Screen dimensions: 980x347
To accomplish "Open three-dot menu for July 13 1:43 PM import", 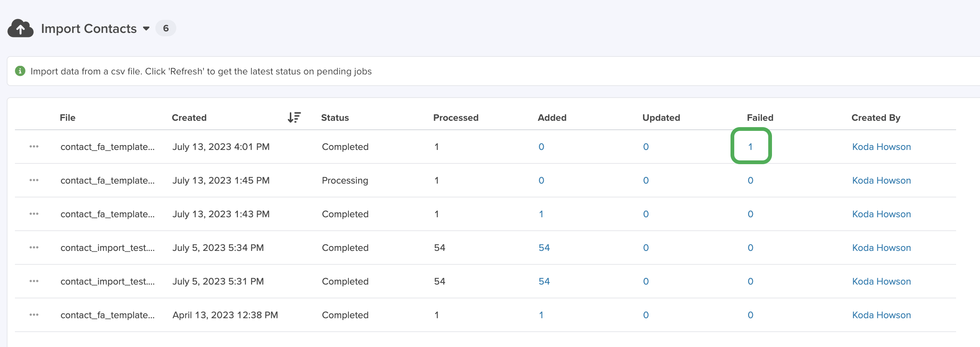I will click(x=34, y=214).
